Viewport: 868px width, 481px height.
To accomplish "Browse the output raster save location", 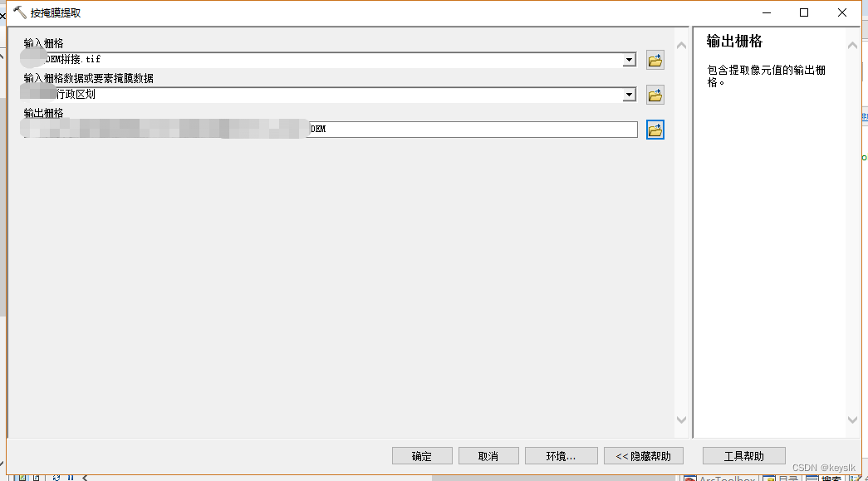I will coord(655,129).
